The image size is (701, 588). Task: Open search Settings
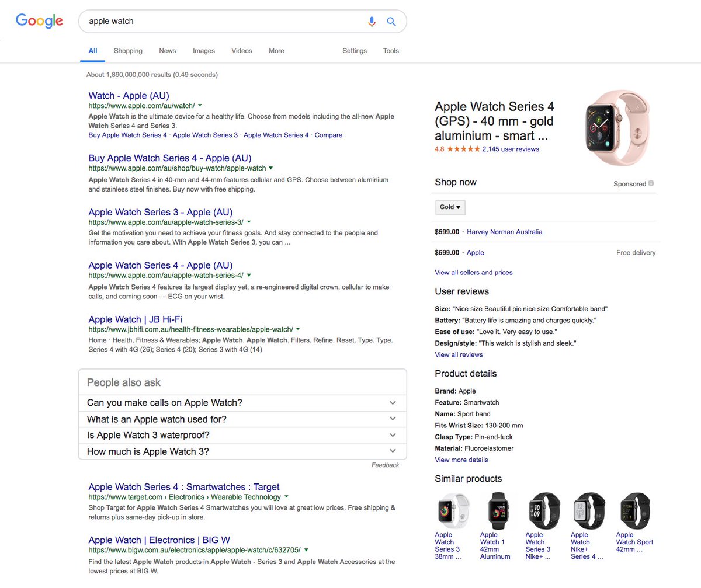pos(355,51)
